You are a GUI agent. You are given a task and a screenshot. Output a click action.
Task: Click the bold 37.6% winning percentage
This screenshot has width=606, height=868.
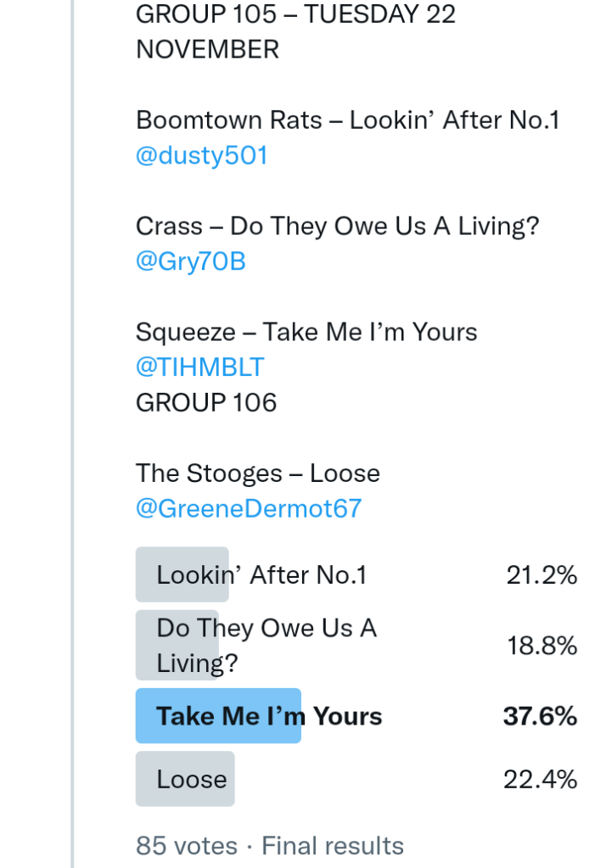click(x=540, y=716)
